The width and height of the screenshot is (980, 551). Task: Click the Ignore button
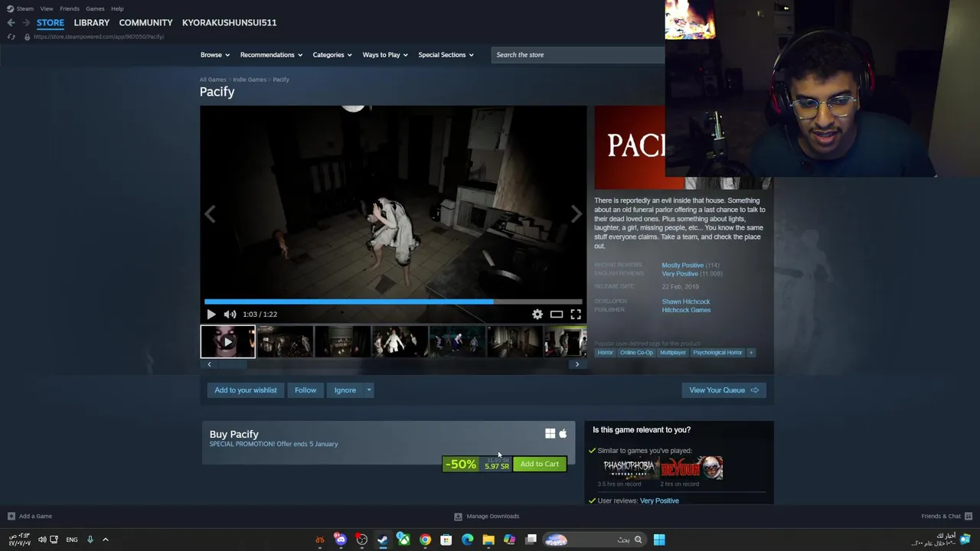pyautogui.click(x=345, y=390)
